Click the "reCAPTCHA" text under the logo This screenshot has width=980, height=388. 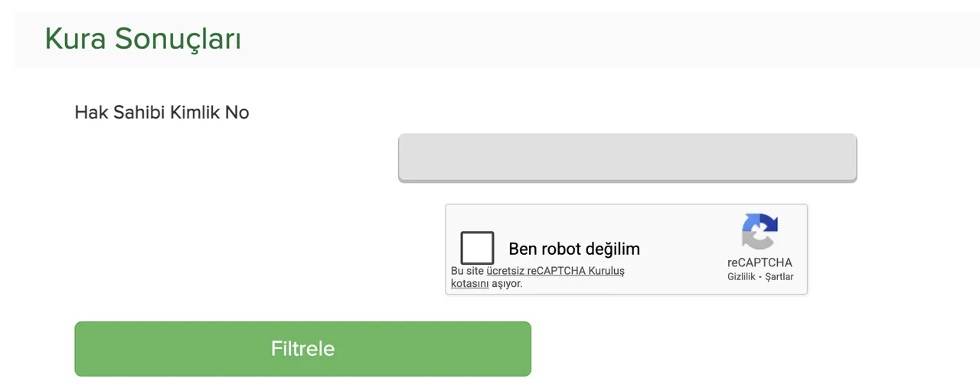click(759, 262)
